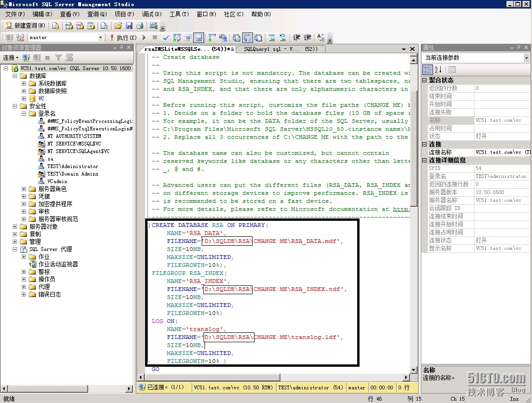Screen dimensions: 532x403
Task: Click Connect Object Explorer icon
Action: tap(26, 57)
